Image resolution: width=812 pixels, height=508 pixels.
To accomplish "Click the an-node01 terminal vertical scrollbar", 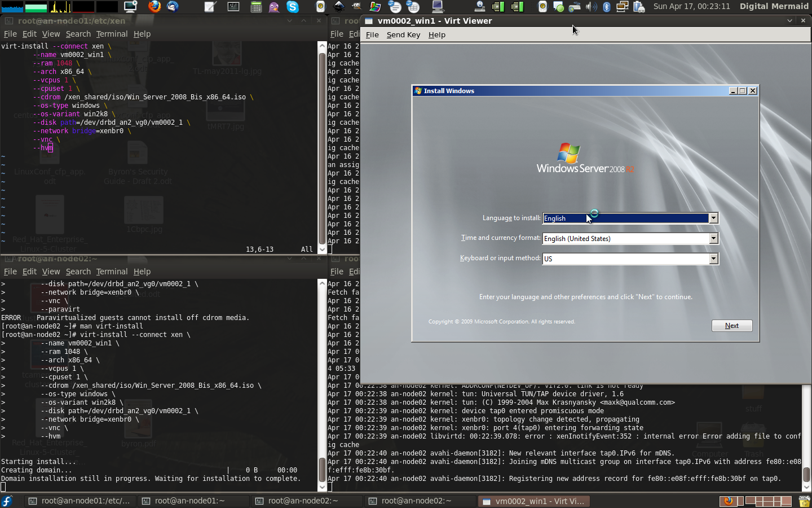I will [x=322, y=148].
